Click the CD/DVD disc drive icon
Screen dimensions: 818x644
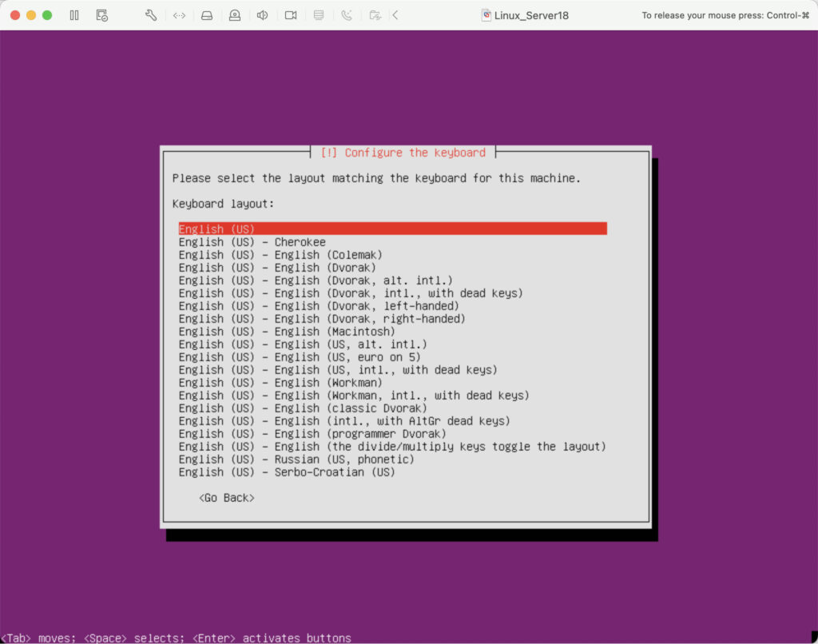coord(235,15)
